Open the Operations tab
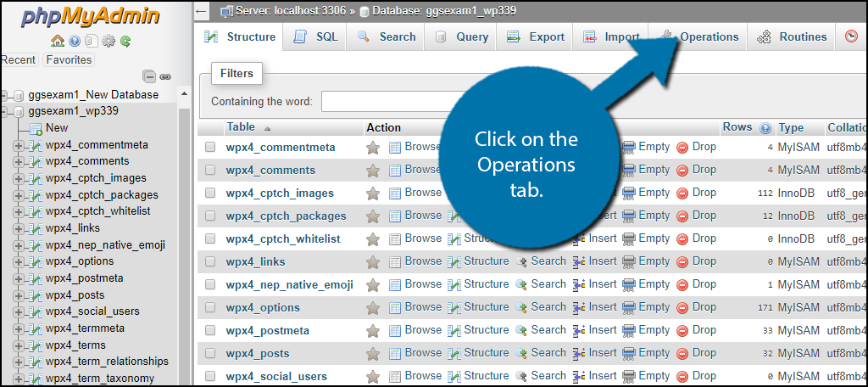This screenshot has width=868, height=387. [x=698, y=37]
